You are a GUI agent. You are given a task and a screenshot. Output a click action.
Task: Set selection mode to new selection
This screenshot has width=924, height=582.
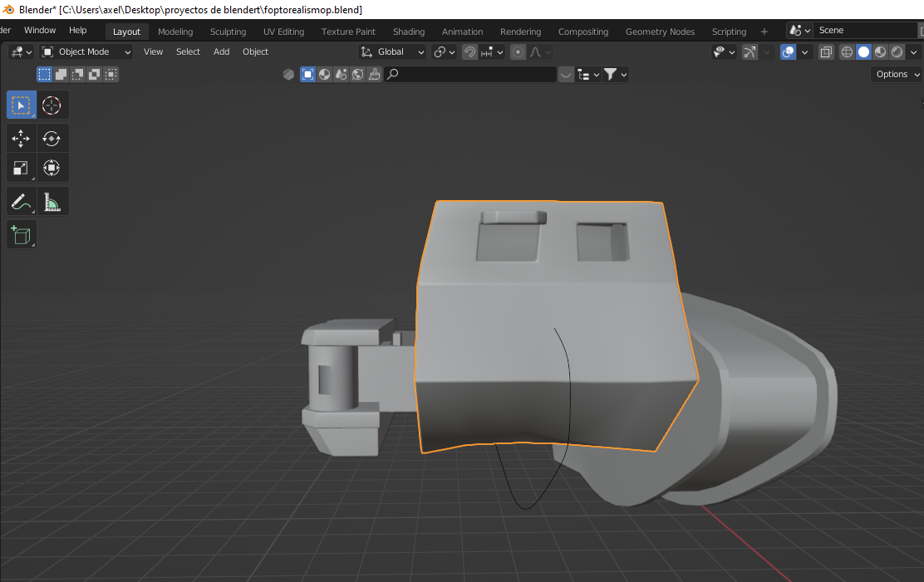pyautogui.click(x=44, y=74)
